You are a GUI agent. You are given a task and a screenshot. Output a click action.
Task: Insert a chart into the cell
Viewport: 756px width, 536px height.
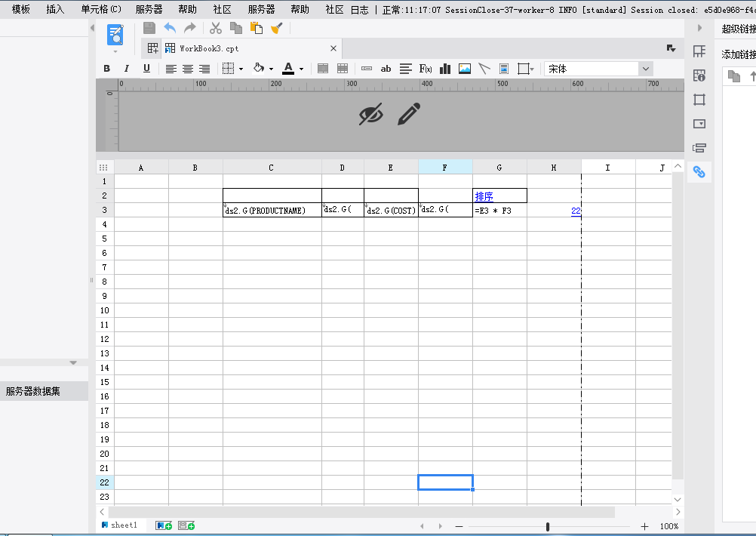445,69
